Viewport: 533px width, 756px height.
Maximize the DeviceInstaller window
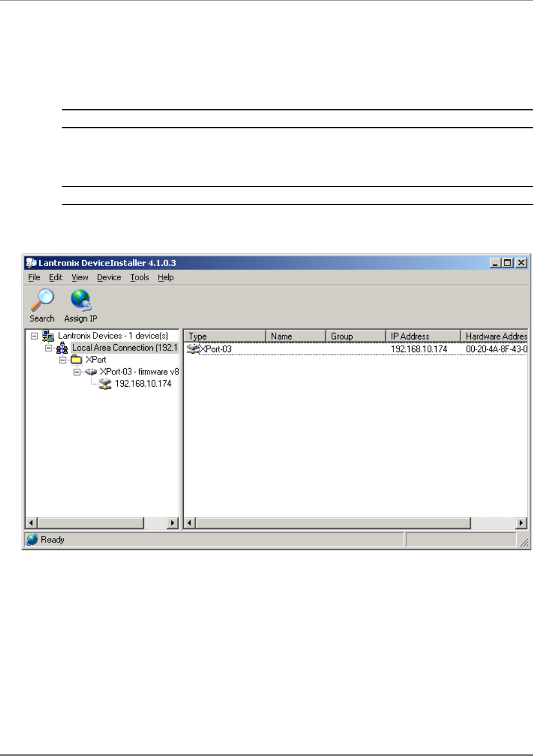(508, 263)
